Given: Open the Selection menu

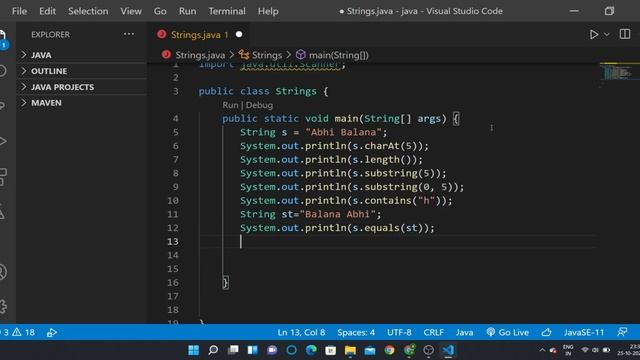Looking at the screenshot, I should pos(88,11).
